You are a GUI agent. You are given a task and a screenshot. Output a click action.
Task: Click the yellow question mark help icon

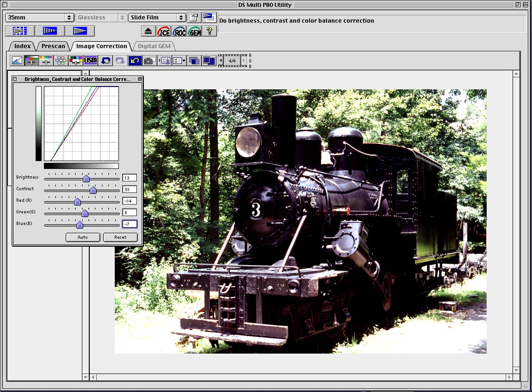point(210,31)
